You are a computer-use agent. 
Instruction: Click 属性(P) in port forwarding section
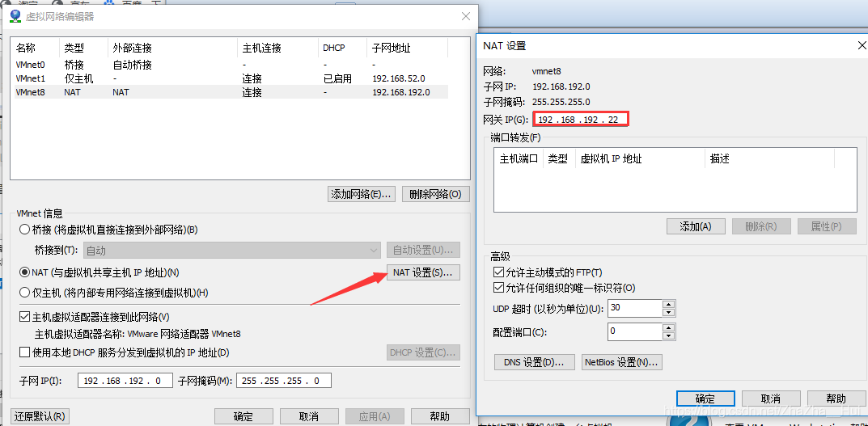(827, 226)
